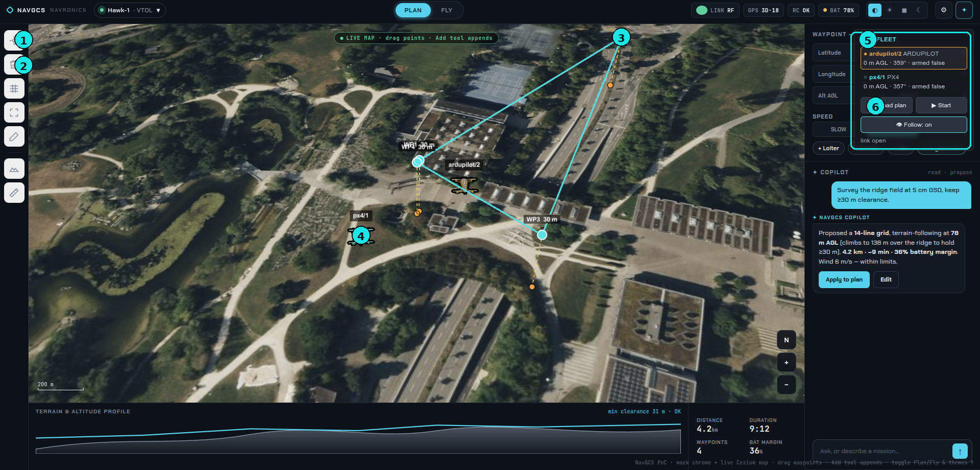Select the ruler measure tool
The width and height of the screenshot is (980, 470).
click(x=14, y=193)
